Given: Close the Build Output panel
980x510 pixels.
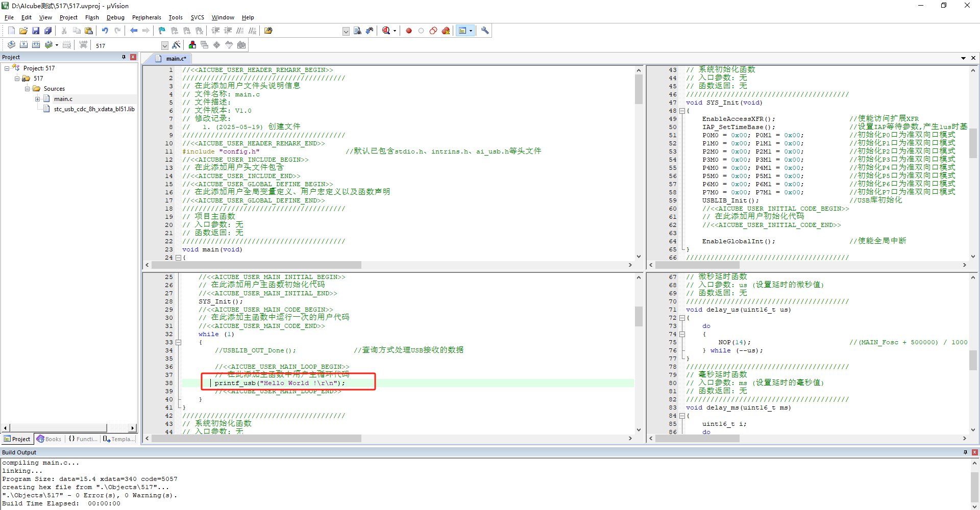Looking at the screenshot, I should point(975,452).
